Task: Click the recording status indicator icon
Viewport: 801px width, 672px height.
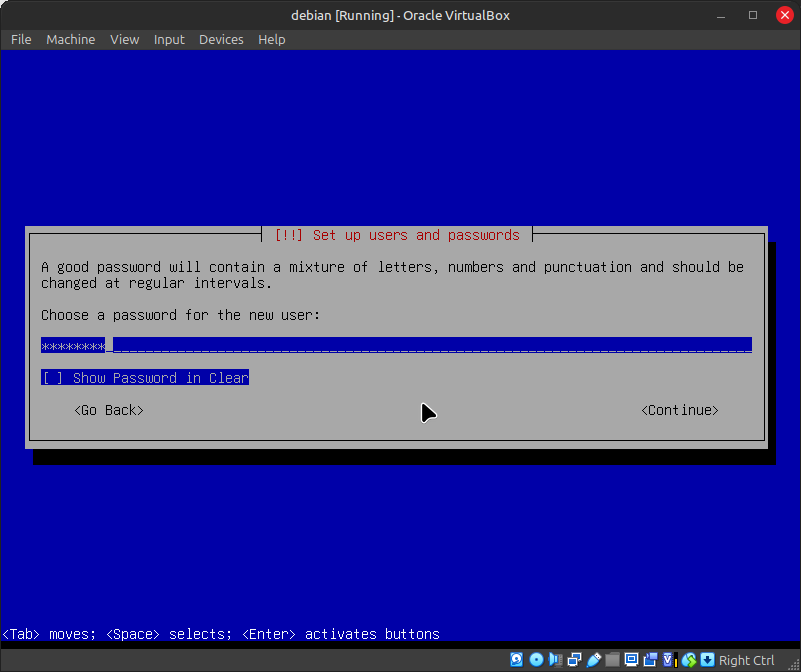Action: coord(651,660)
